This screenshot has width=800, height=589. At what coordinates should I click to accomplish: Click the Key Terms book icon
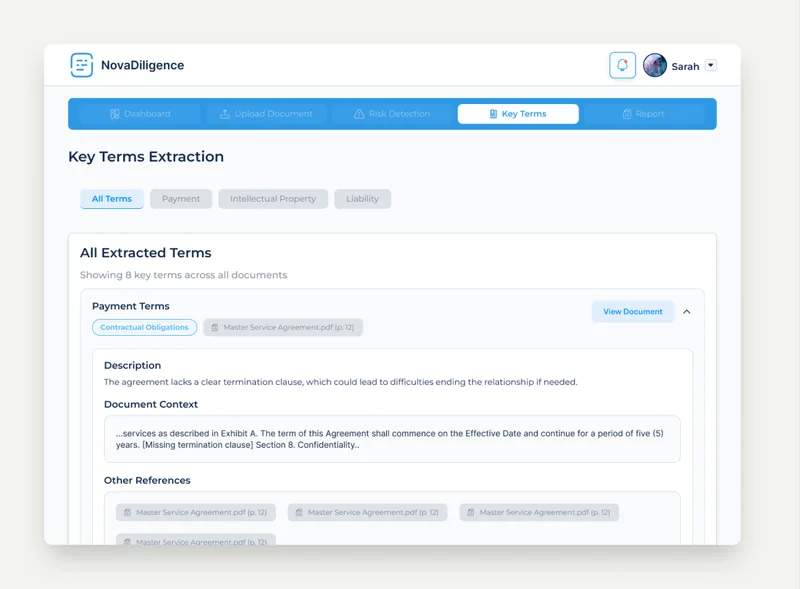(493, 114)
